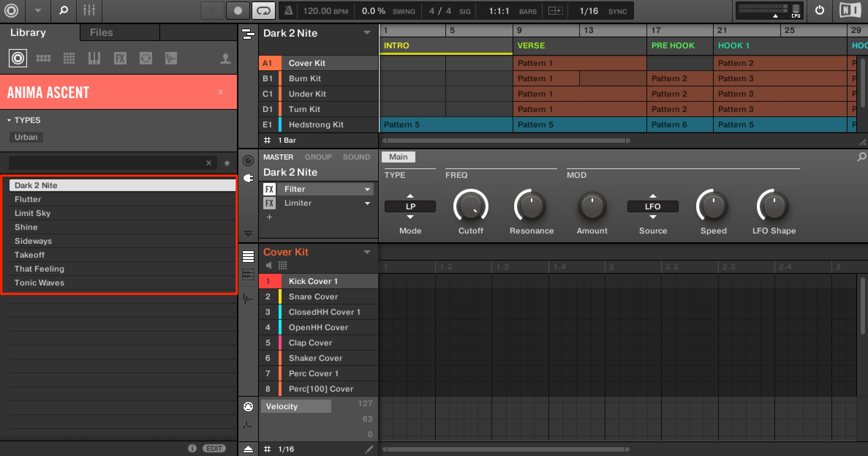Switch to the SOUND tab
Viewport: 868px width, 456px height.
point(356,157)
